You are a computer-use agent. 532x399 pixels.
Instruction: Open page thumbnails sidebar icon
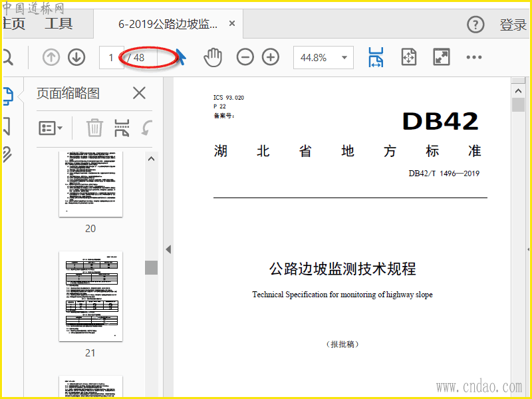8,96
